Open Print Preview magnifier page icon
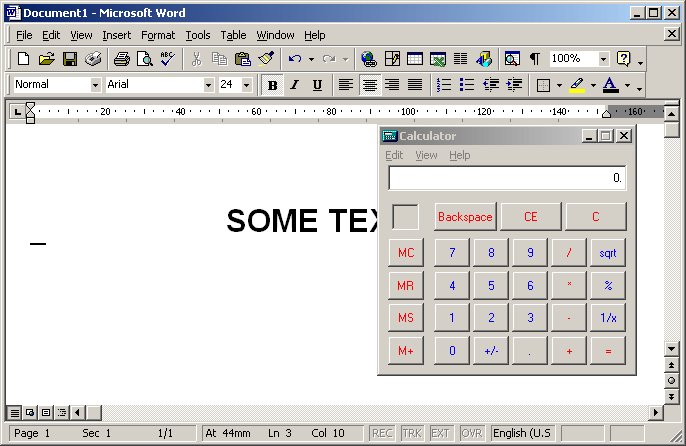This screenshot has height=446, width=686. 144,59
